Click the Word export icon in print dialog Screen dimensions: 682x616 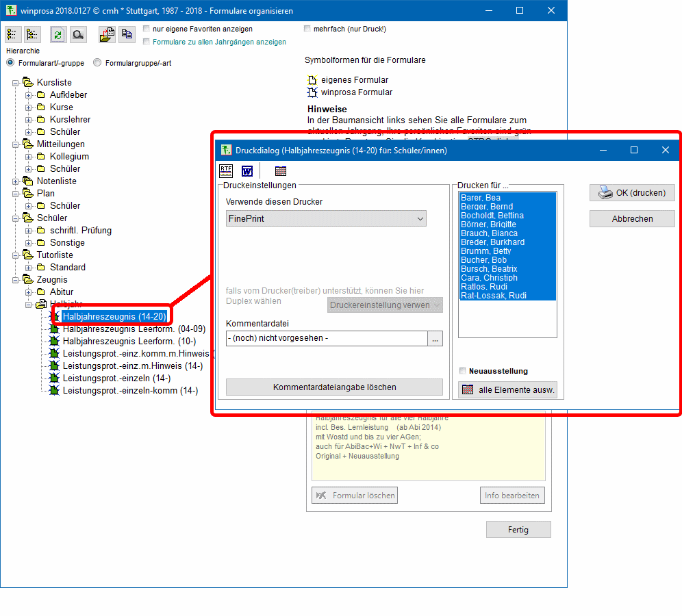pos(247,170)
